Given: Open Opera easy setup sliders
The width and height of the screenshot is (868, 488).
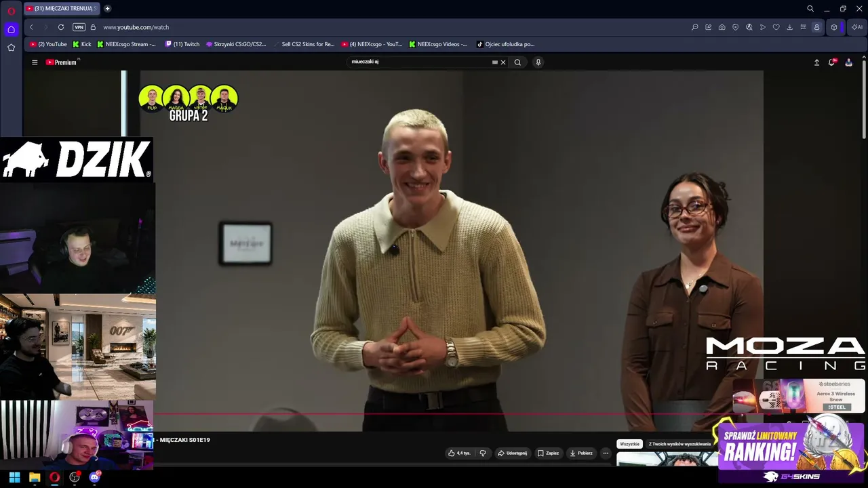Looking at the screenshot, I should click(x=804, y=27).
